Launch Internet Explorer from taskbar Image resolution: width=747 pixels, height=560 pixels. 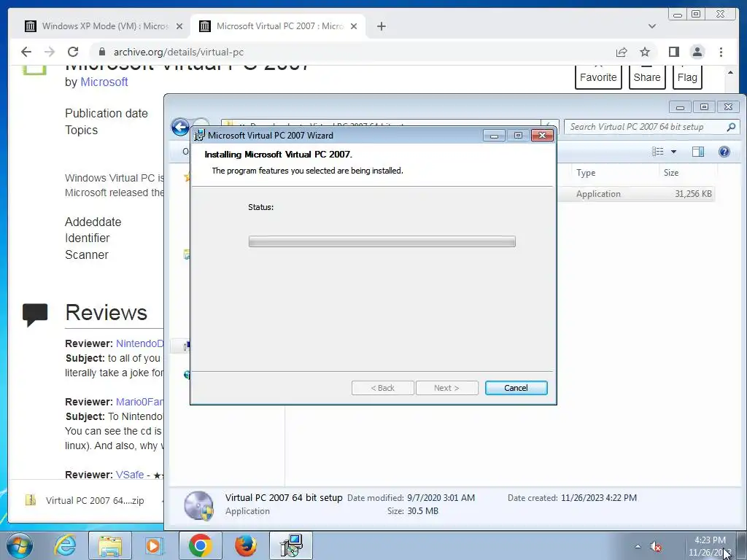[x=65, y=545]
